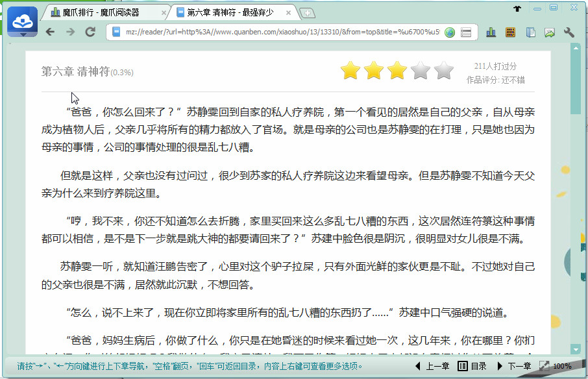Viewport: 588px width, 379px height.
Task: Toggle fullscreen icon beside 100% zoom
Action: (x=544, y=367)
